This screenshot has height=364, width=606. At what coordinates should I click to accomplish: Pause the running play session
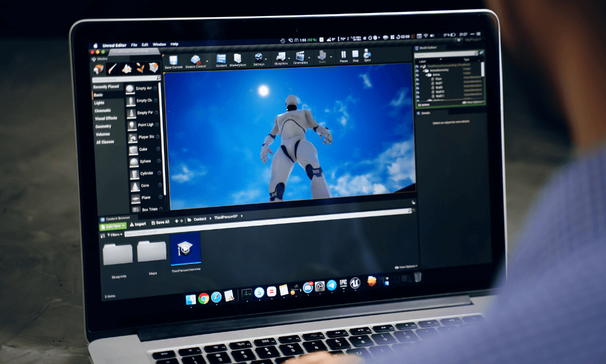point(343,55)
